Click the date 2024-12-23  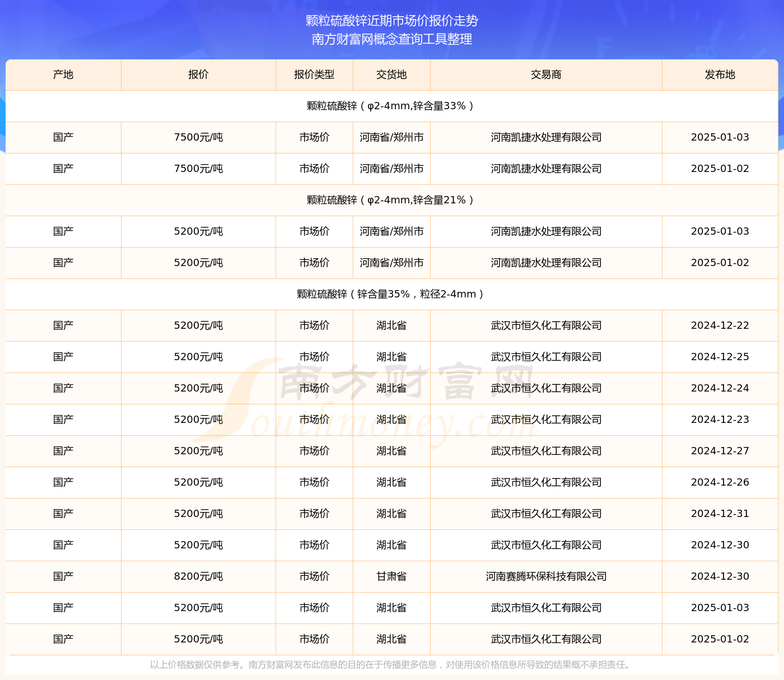pyautogui.click(x=720, y=420)
